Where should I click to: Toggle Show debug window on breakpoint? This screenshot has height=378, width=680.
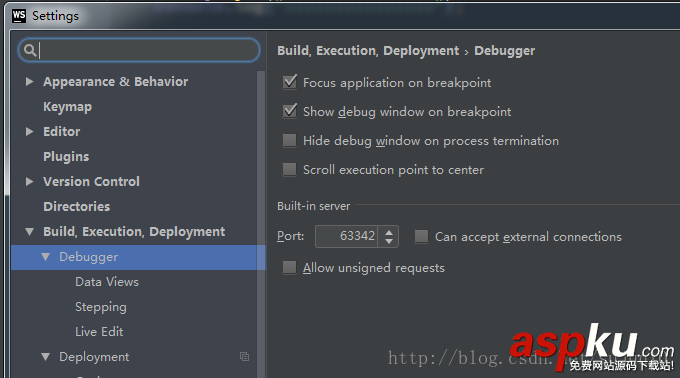290,111
